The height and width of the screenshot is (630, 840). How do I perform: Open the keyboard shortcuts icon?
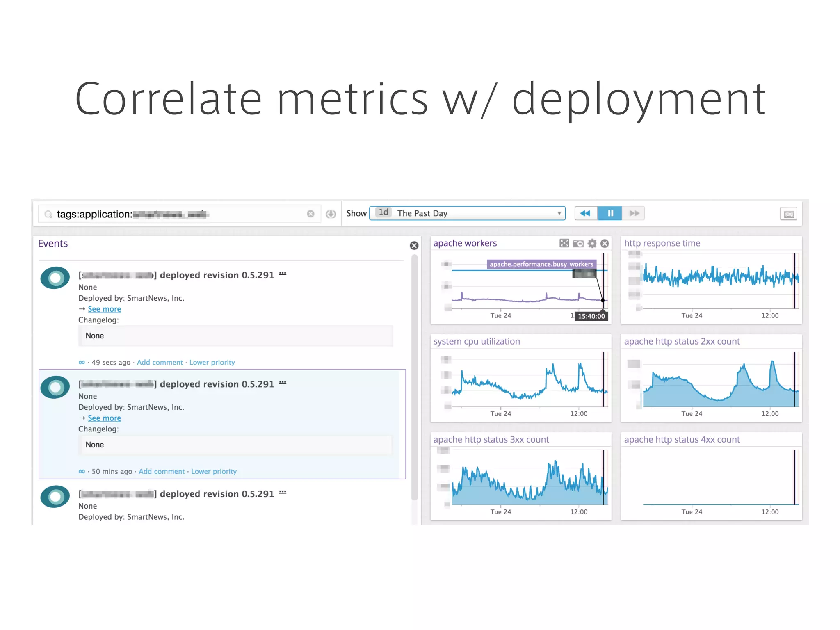click(788, 214)
